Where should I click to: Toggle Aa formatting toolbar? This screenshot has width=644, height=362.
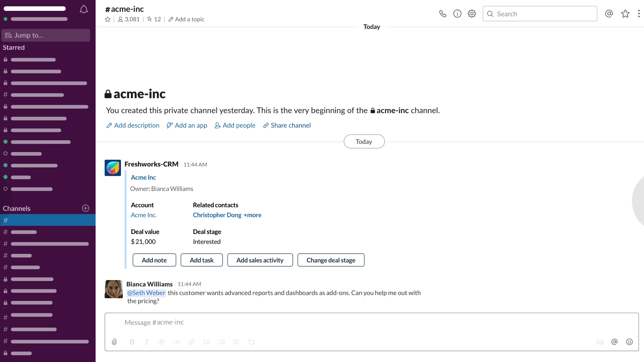[599, 342]
